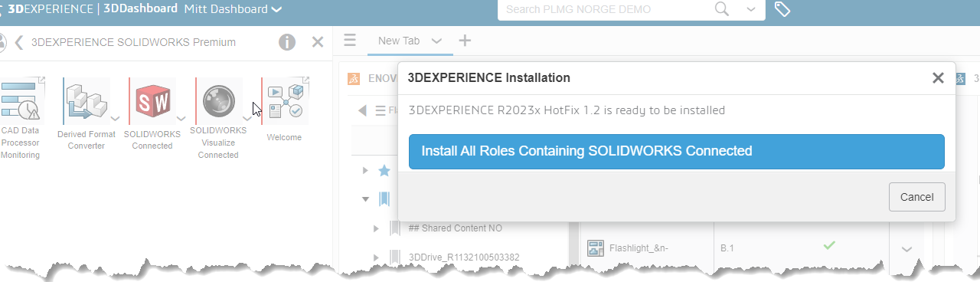Click the search magnifier icon
The width and height of the screenshot is (980, 282).
722,9
